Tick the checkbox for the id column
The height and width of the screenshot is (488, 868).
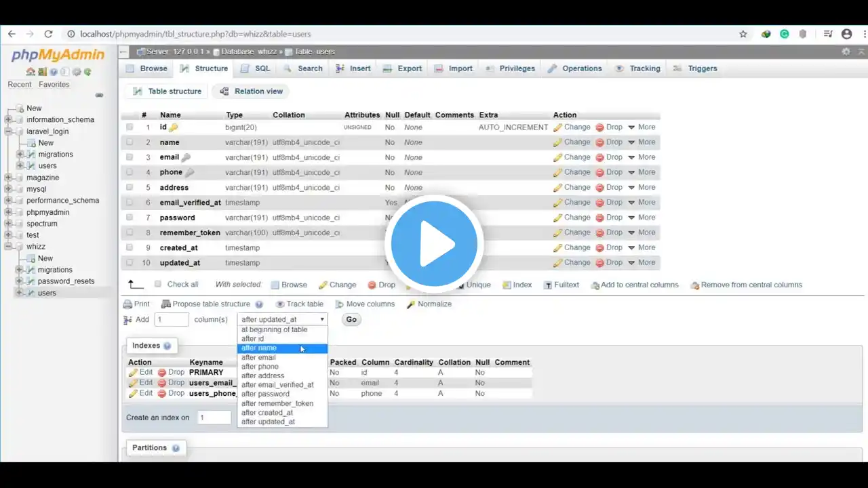130,127
